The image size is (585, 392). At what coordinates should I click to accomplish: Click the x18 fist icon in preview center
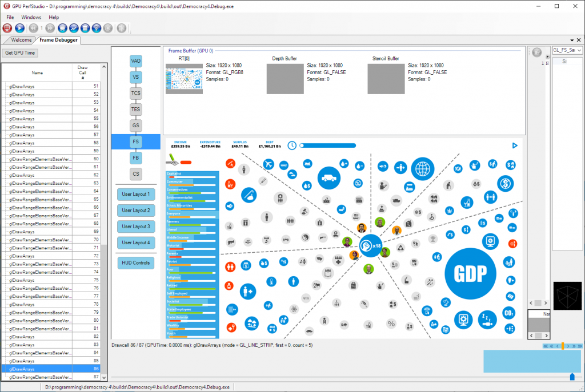pyautogui.click(x=370, y=246)
